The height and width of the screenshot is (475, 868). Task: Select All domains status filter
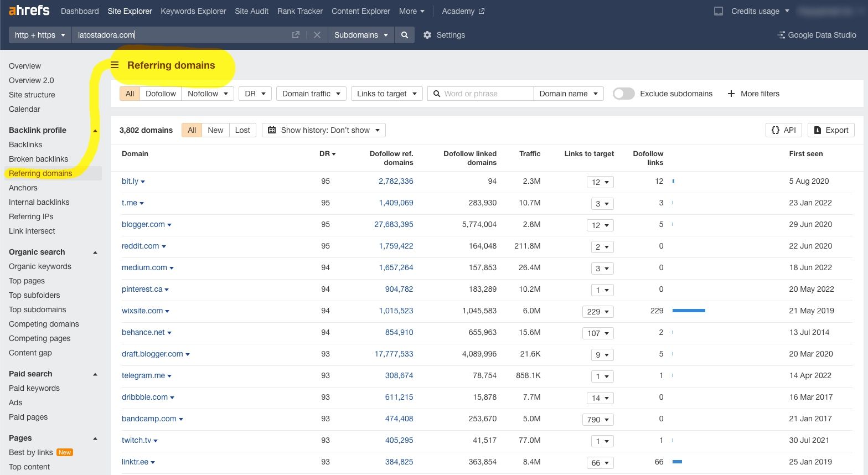pyautogui.click(x=192, y=130)
